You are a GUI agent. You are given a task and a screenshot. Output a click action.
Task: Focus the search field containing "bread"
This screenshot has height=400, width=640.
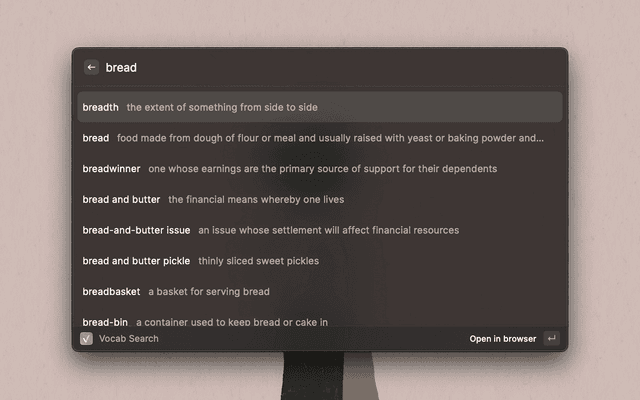(300, 67)
